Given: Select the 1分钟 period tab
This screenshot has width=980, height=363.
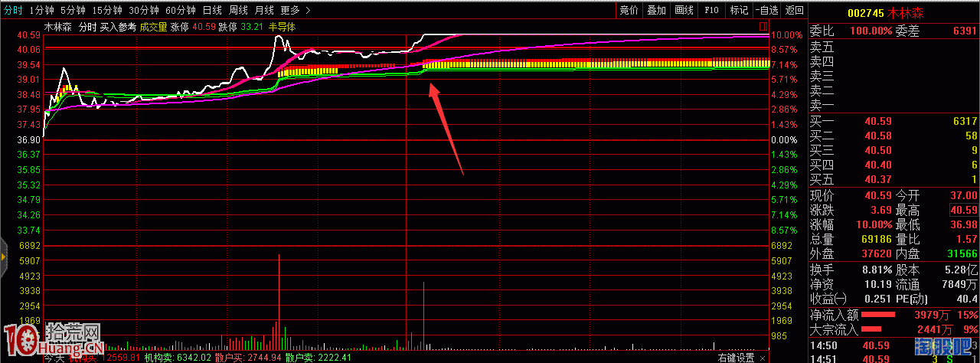Looking at the screenshot, I should point(41,10).
